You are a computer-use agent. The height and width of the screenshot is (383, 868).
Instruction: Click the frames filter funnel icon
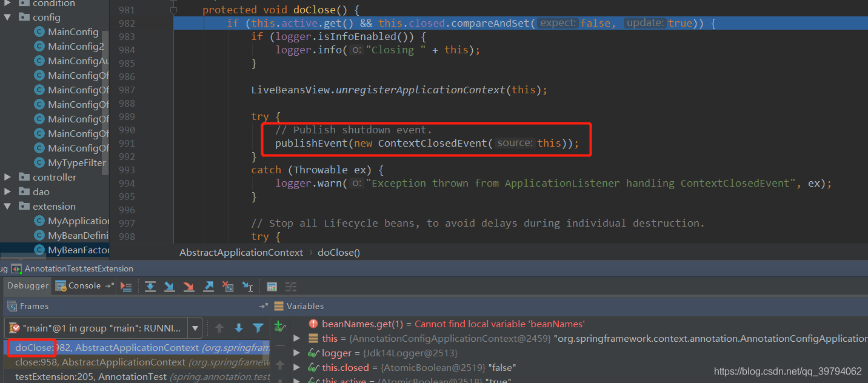point(258,328)
